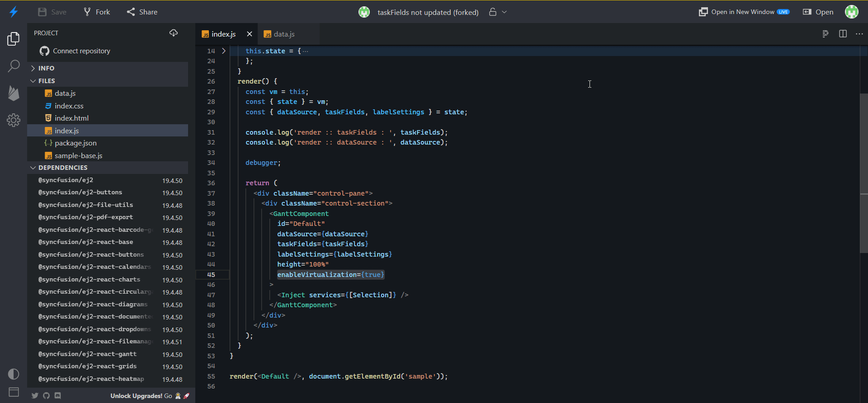Close the index.js tab

point(250,34)
